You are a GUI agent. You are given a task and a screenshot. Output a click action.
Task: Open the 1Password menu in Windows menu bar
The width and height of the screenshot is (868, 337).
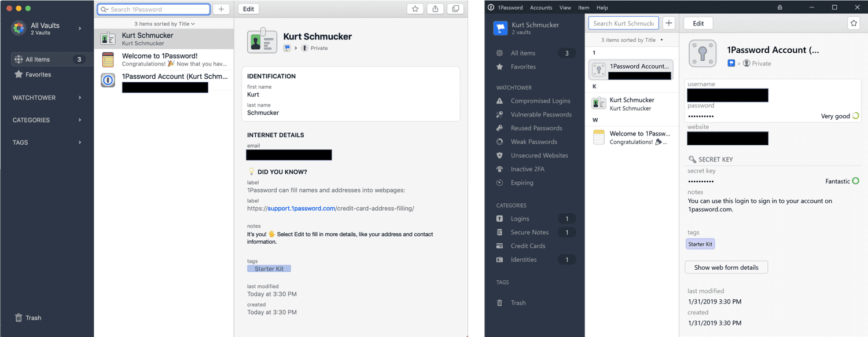point(510,8)
